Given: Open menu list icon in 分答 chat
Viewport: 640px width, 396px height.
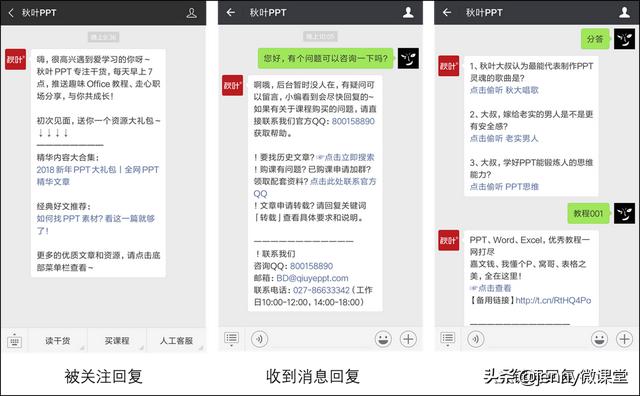Looking at the screenshot, I should point(448,339).
